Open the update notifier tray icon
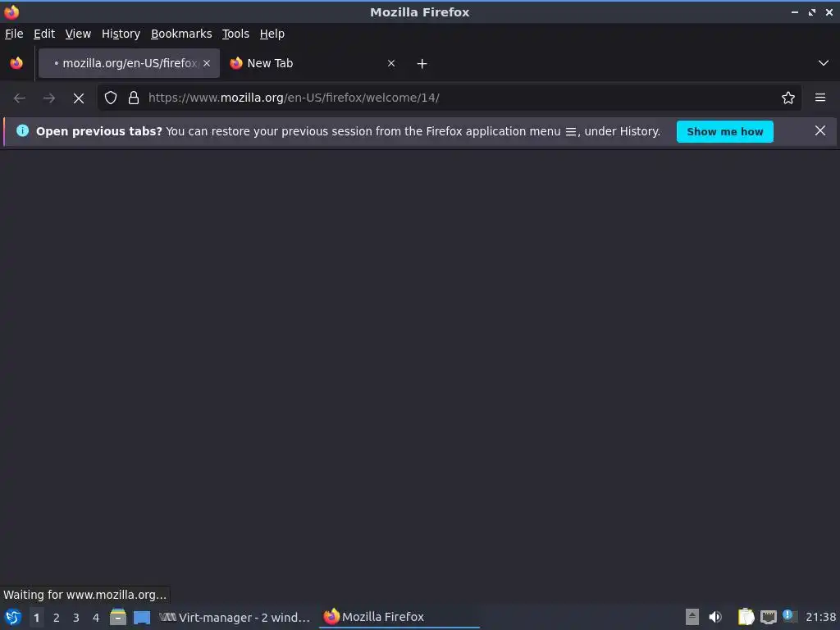 (x=788, y=616)
